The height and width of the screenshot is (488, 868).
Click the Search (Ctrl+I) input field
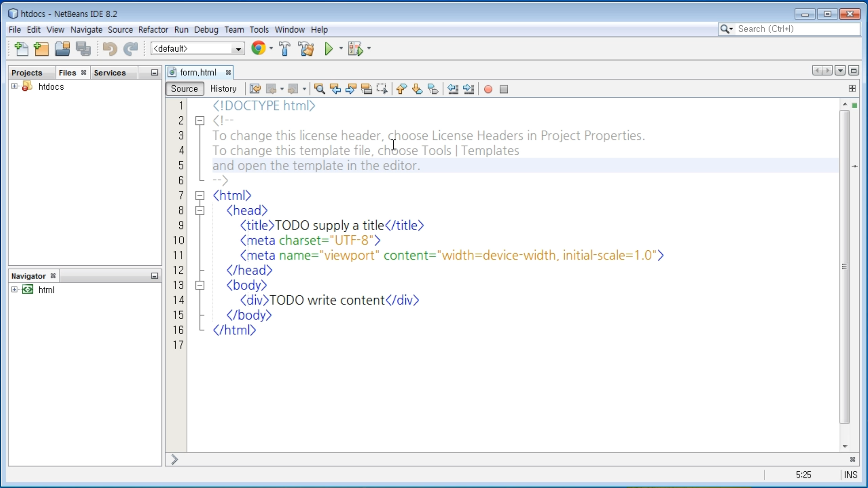coord(796,29)
